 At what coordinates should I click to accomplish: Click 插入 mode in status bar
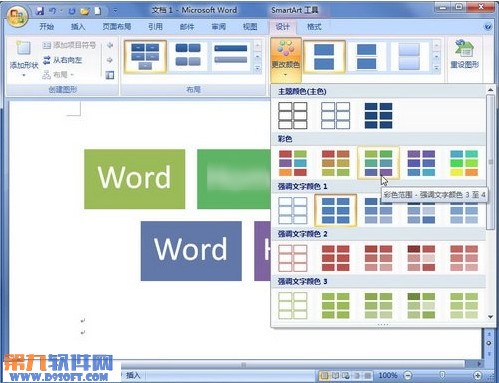(x=133, y=376)
